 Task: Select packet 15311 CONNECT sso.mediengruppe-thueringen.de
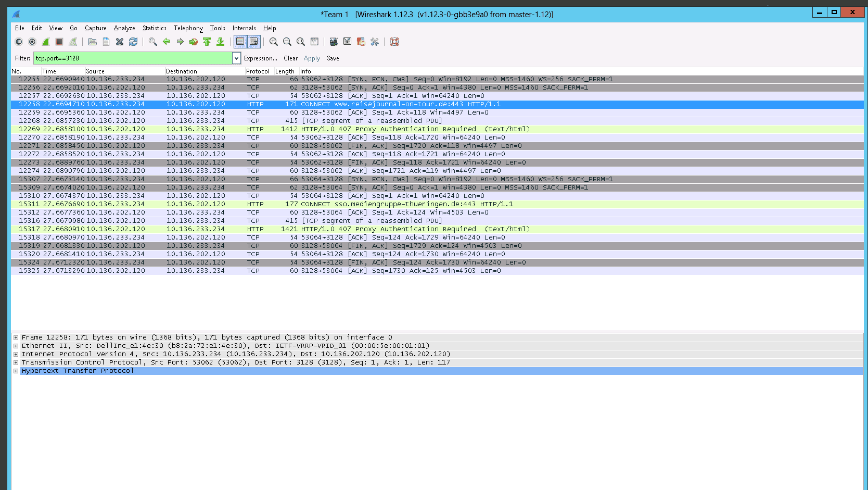pos(437,204)
